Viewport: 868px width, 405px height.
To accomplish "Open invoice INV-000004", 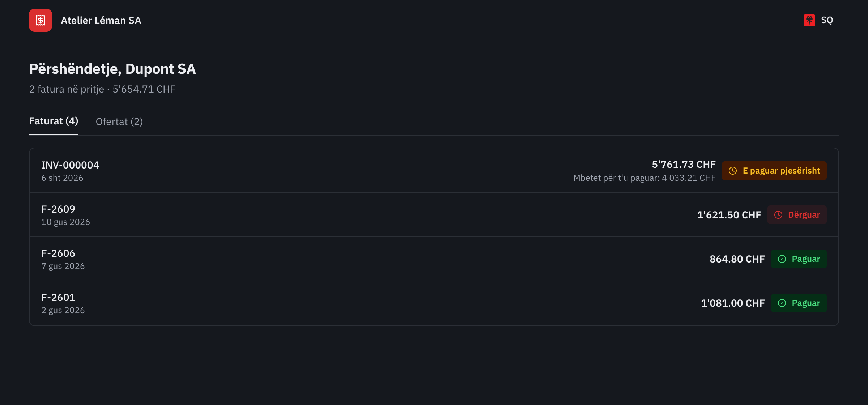I will point(434,171).
